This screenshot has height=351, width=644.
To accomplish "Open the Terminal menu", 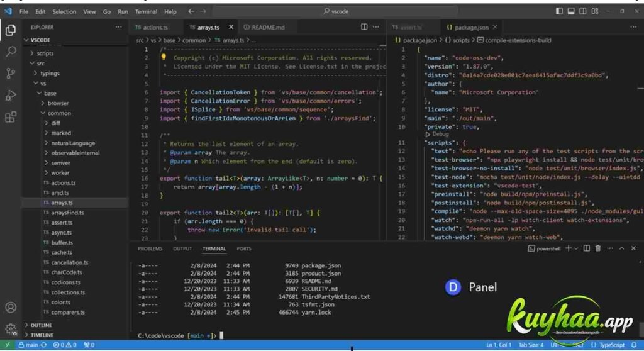I will tap(146, 11).
